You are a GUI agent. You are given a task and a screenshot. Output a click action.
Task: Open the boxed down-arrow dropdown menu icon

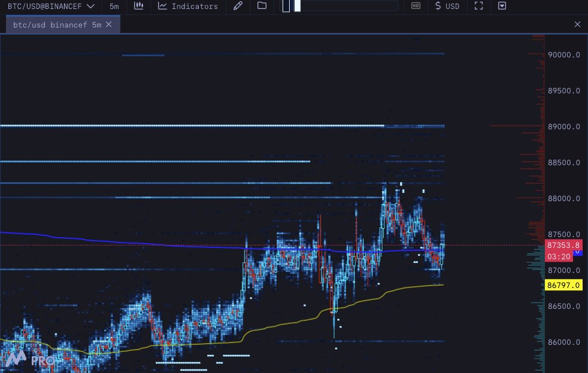502,6
